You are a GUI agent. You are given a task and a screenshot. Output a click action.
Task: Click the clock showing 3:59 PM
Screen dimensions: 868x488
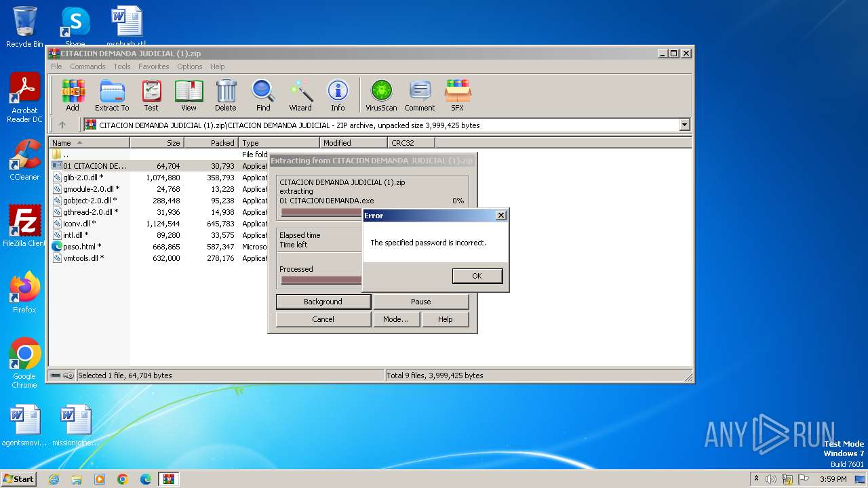pyautogui.click(x=833, y=479)
